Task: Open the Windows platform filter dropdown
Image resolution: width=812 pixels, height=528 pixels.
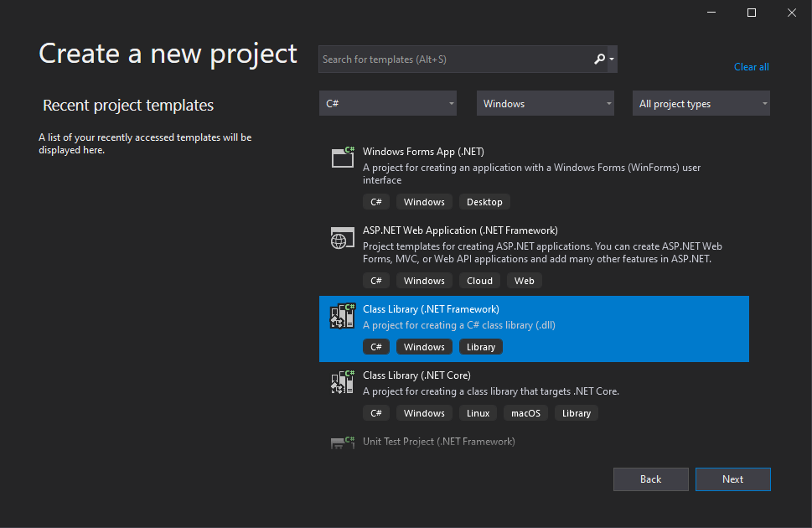Action: 546,104
